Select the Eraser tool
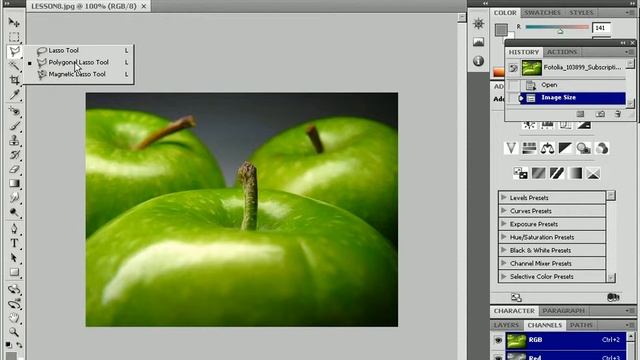 pos(14,169)
